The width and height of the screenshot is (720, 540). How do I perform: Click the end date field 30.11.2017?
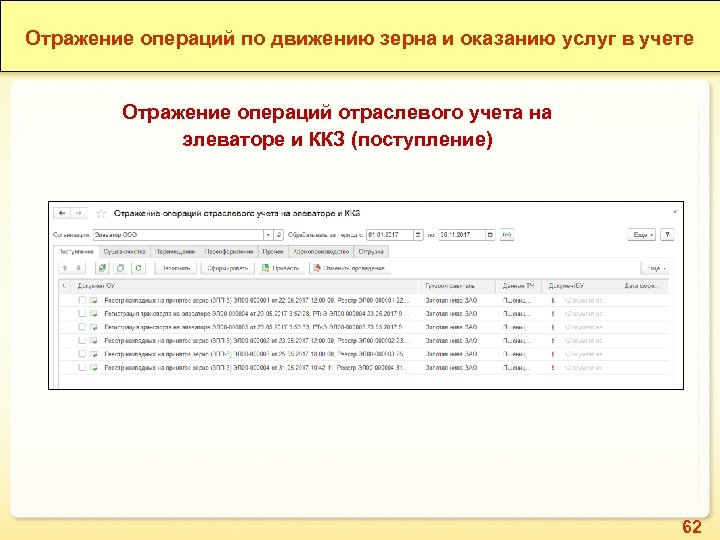click(x=462, y=235)
